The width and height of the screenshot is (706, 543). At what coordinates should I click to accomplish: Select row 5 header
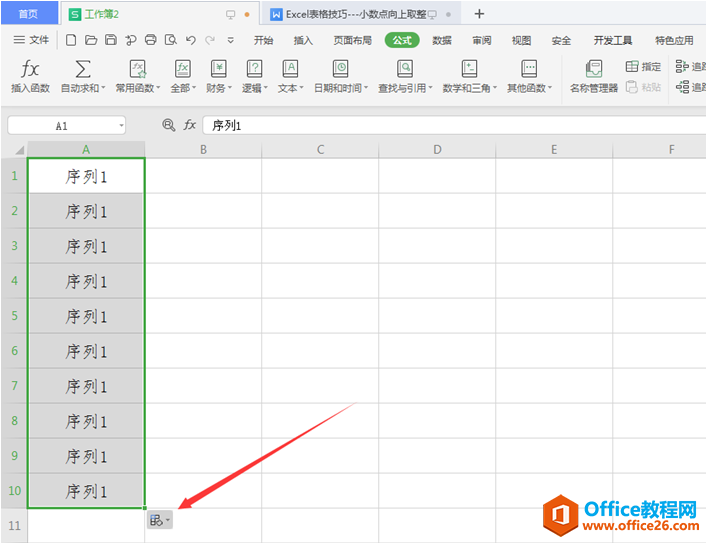[x=14, y=316]
